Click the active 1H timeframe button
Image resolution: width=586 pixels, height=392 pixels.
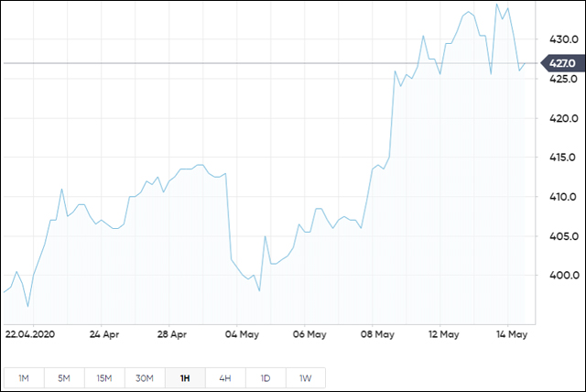tap(185, 377)
